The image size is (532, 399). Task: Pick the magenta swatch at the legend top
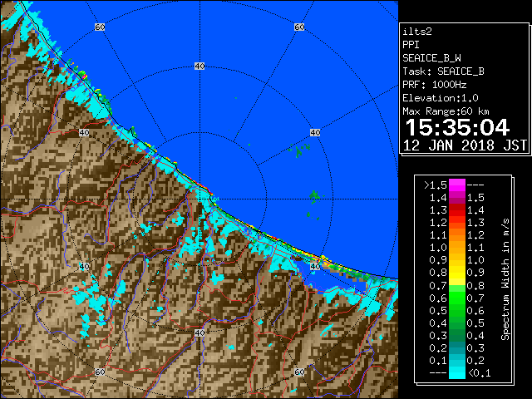coord(457,185)
